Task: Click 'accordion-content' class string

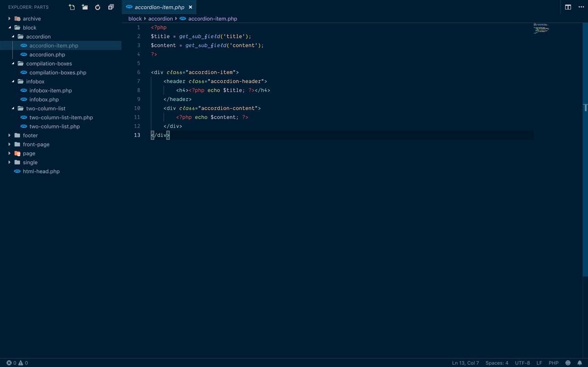Action: [229, 108]
